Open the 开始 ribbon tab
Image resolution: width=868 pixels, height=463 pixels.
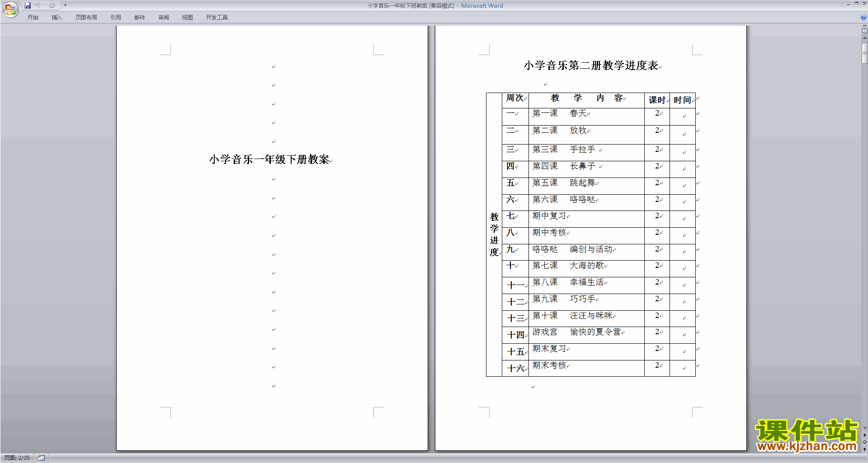pyautogui.click(x=33, y=18)
